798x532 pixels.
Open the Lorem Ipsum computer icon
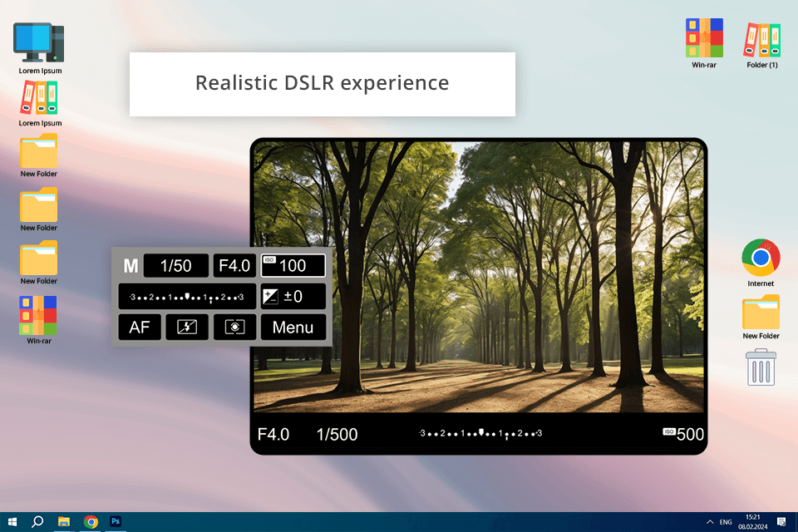pos(39,42)
